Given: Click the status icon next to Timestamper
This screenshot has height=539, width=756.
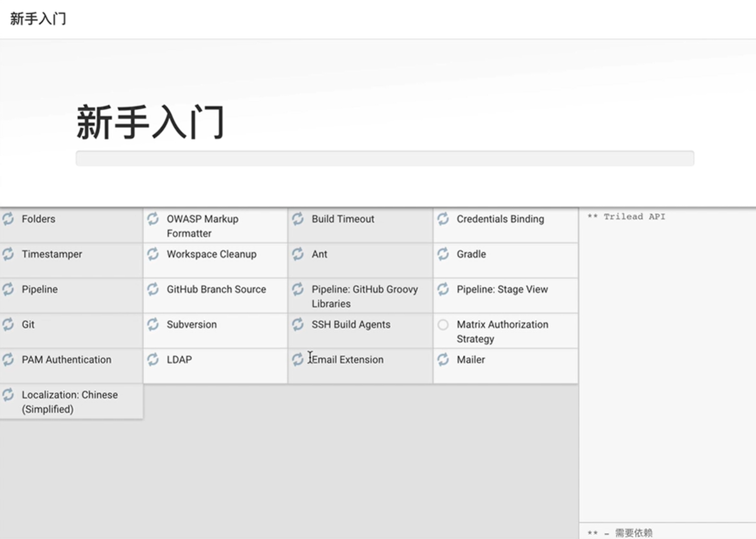Looking at the screenshot, I should click(x=8, y=254).
